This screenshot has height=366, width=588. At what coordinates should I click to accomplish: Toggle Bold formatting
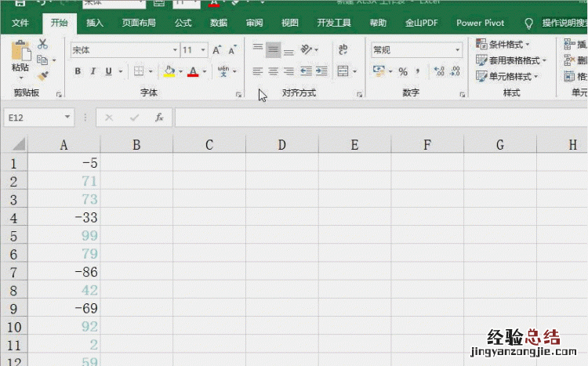click(x=78, y=72)
